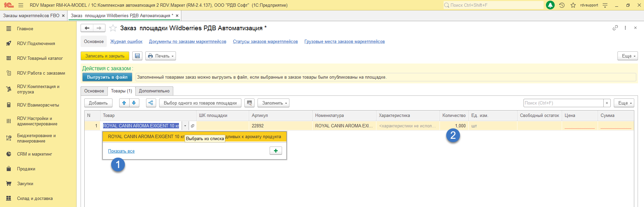Click green plus button in dropdown list
This screenshot has width=644, height=207.
[276, 151]
